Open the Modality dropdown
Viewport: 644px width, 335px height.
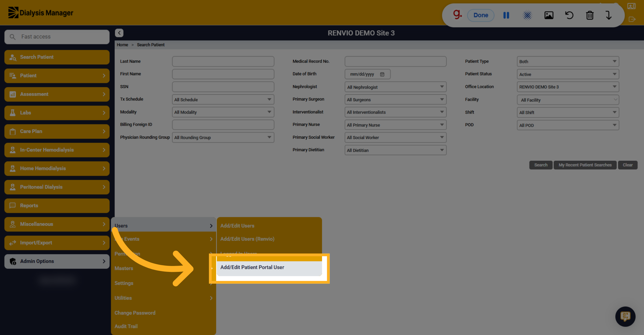point(223,112)
